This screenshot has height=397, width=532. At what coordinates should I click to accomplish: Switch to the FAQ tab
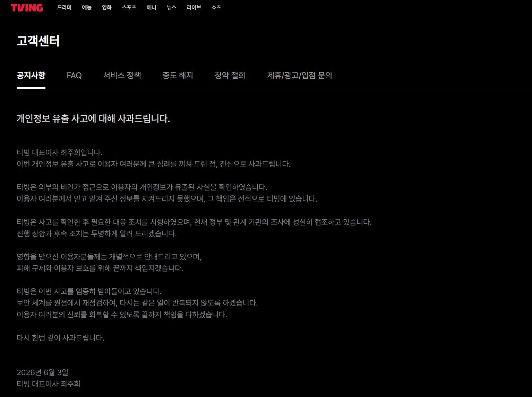click(x=74, y=76)
